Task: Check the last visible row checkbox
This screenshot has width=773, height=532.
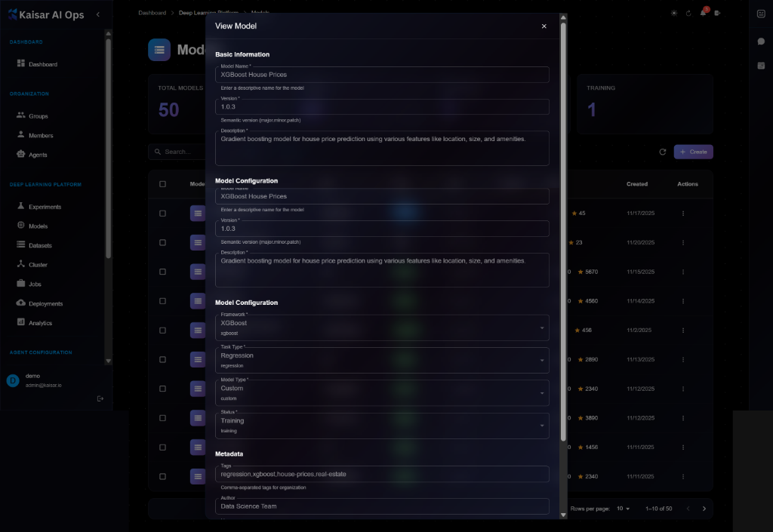Action: [162, 476]
